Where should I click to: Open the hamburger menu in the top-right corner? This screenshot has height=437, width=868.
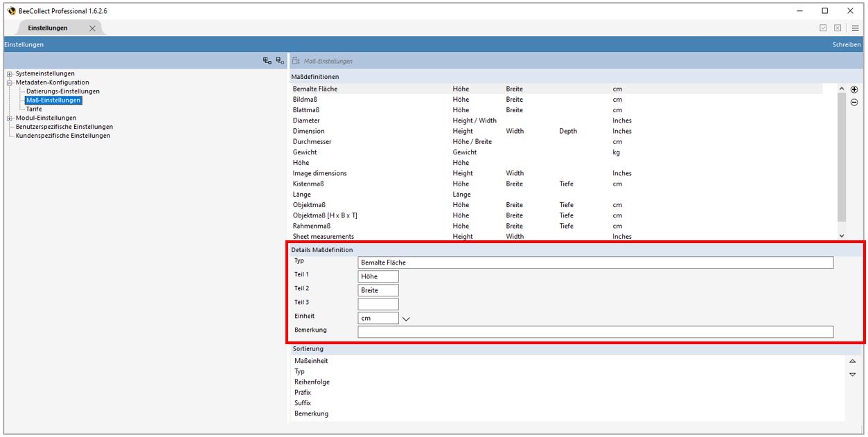click(x=855, y=28)
